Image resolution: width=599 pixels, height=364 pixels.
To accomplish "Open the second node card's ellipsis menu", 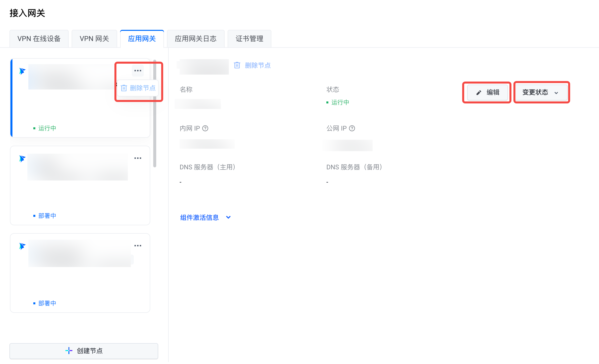I will coord(138,158).
